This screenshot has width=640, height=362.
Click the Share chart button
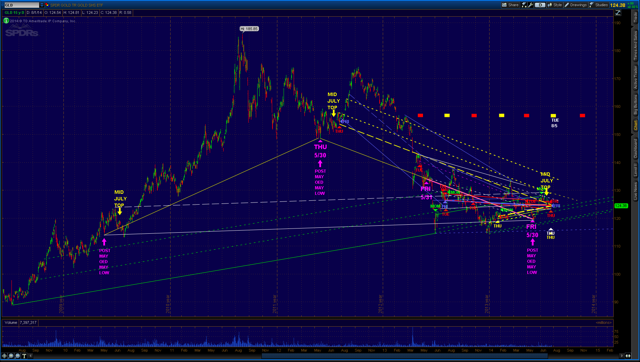point(511,5)
